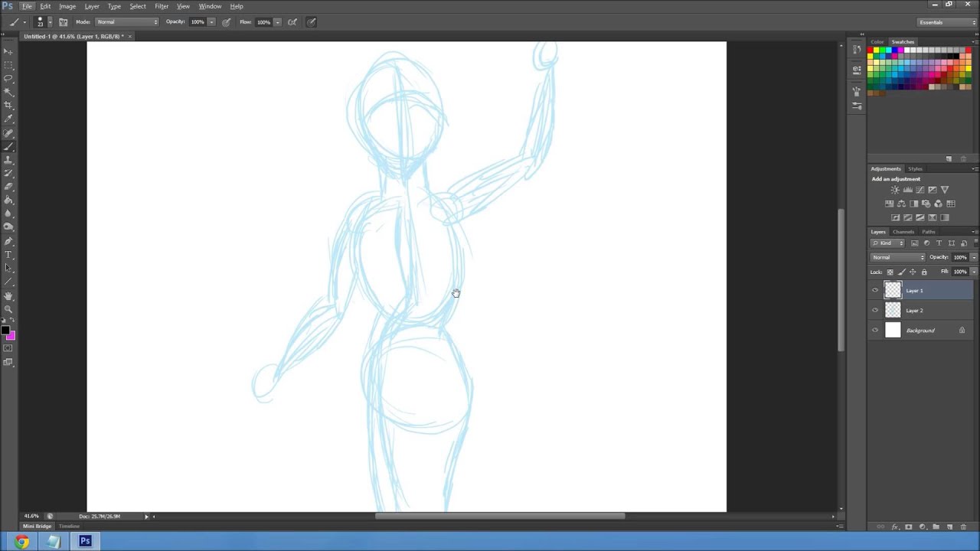Screen dimensions: 980x551
Task: Toggle tablet pressure controls size
Action: click(312, 22)
